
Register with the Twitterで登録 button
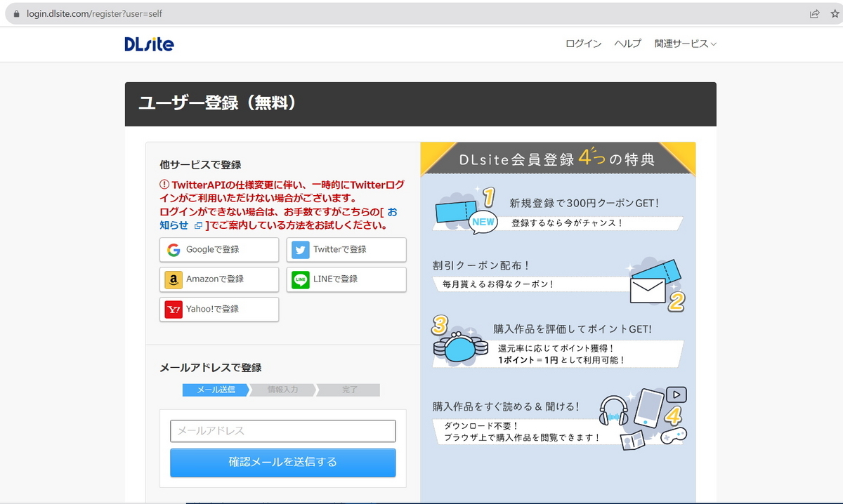point(346,250)
